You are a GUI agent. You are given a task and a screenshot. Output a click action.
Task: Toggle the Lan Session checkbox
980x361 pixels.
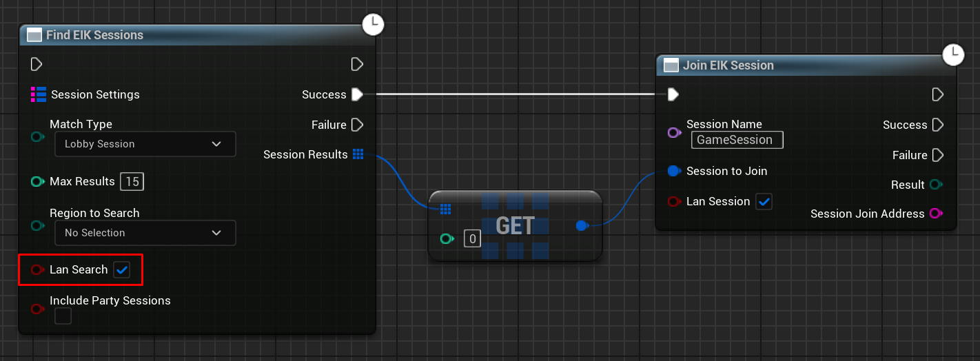764,202
